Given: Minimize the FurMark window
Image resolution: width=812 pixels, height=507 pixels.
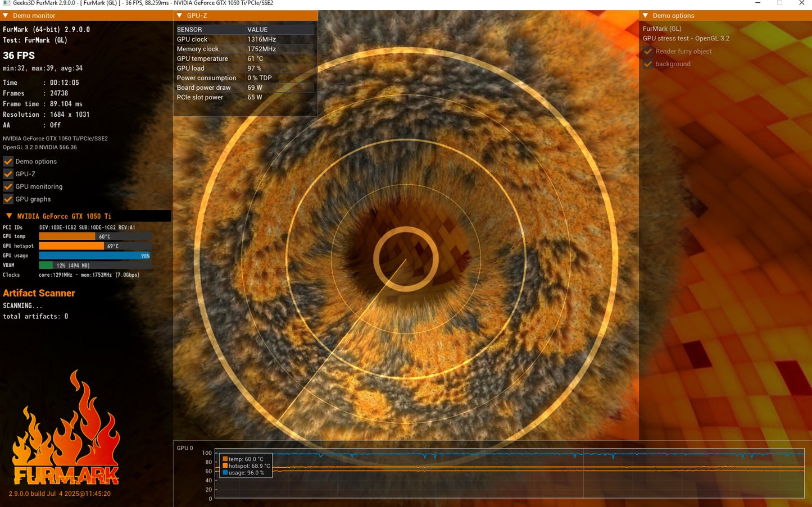Looking at the screenshot, I should (758, 3).
